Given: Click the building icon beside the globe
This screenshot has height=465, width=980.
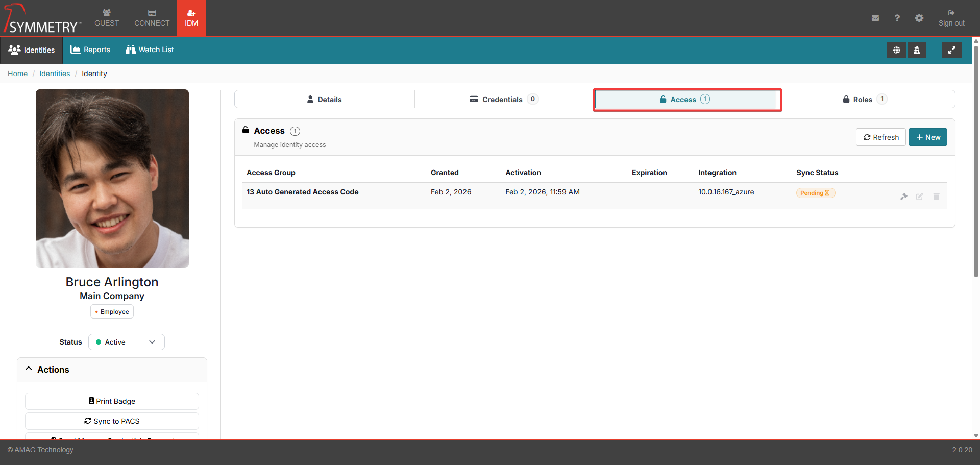Looking at the screenshot, I should (917, 50).
